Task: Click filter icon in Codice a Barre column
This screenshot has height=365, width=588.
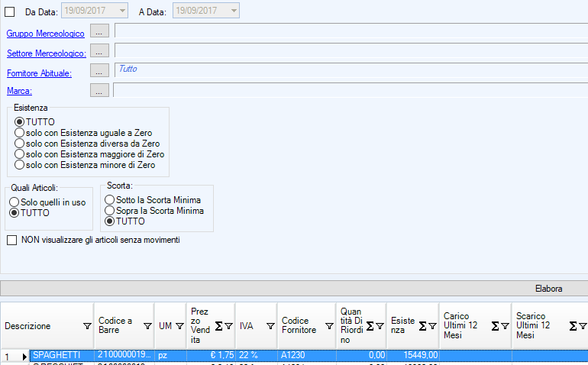Action: [147, 326]
